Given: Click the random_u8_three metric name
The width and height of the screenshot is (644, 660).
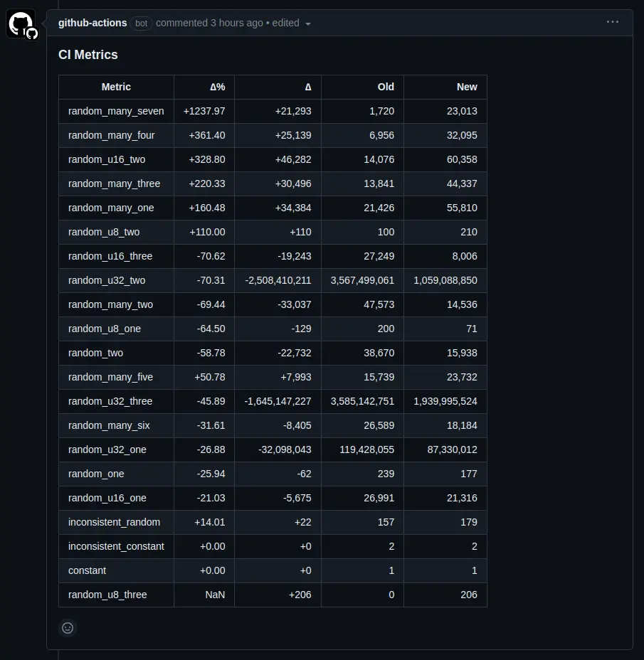Looking at the screenshot, I should click(x=107, y=595).
